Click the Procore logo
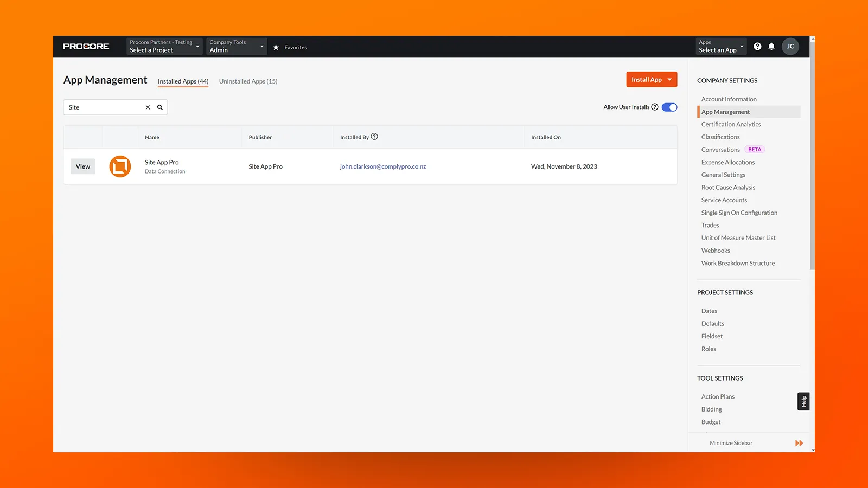The height and width of the screenshot is (488, 868). tap(86, 46)
